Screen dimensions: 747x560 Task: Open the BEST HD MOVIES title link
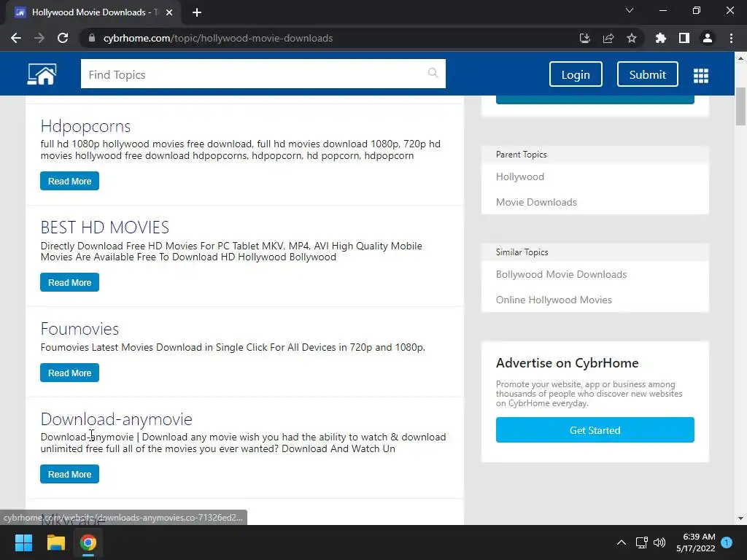[105, 227]
